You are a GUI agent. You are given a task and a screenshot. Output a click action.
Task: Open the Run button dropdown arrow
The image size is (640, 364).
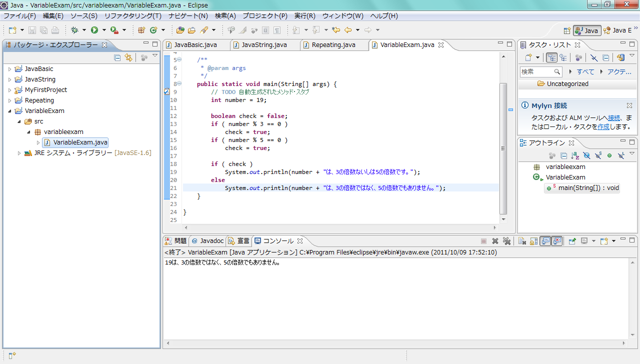click(104, 30)
